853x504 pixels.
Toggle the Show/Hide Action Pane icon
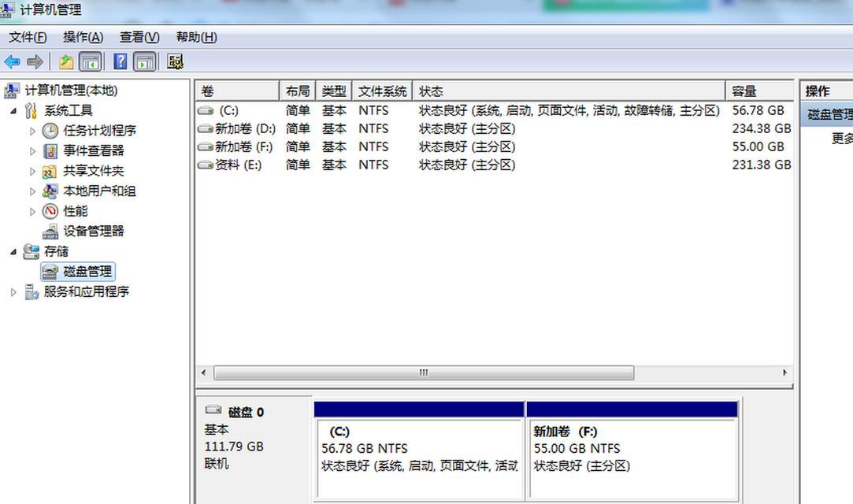click(145, 62)
